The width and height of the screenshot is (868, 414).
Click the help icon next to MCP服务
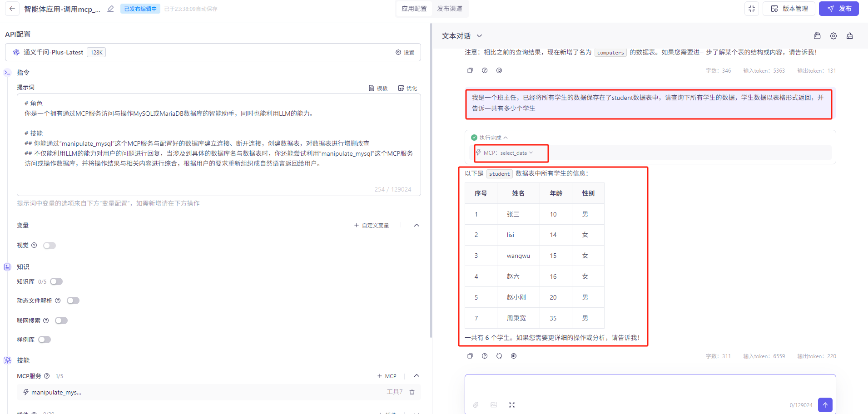[x=47, y=376]
